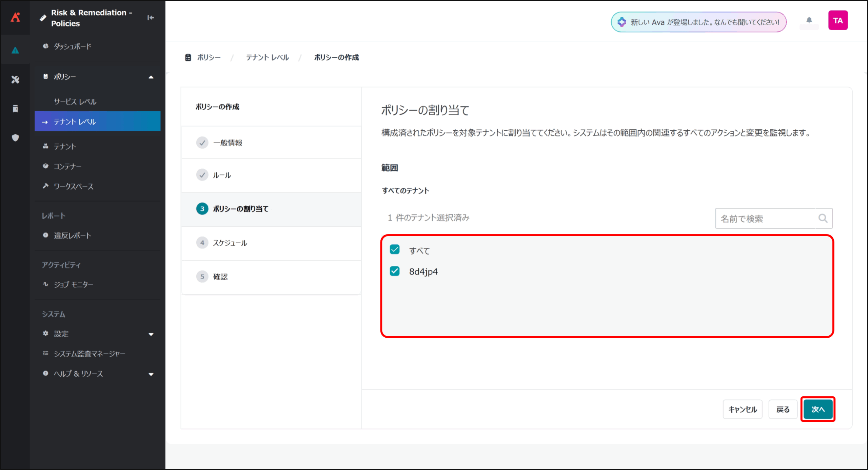Viewport: 868px width, 470px height.
Task: Collapse the ポリシー menu section
Action: pyautogui.click(x=151, y=77)
